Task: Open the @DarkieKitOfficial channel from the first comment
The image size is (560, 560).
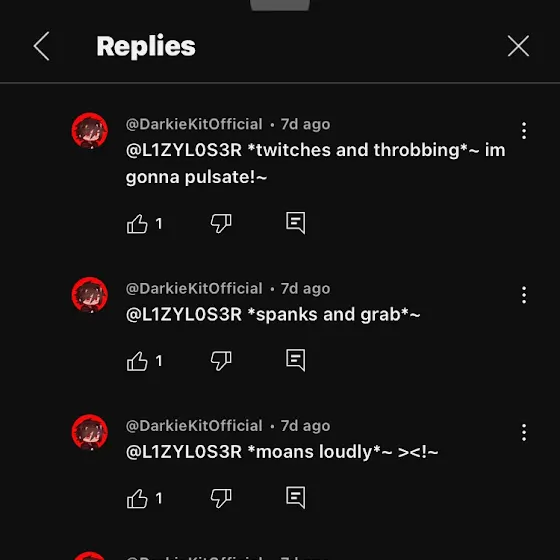Action: (194, 124)
